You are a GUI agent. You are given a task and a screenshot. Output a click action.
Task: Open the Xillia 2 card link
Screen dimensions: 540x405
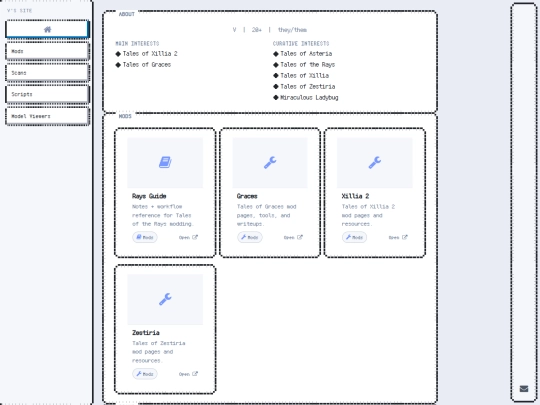click(x=398, y=237)
